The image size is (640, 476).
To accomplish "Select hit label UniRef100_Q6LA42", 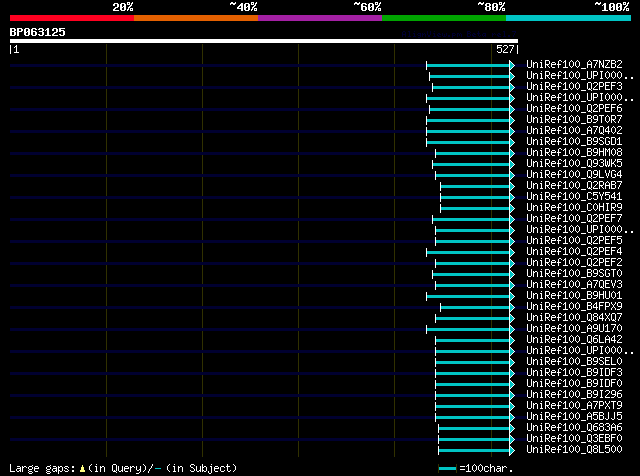I will coord(574,340).
